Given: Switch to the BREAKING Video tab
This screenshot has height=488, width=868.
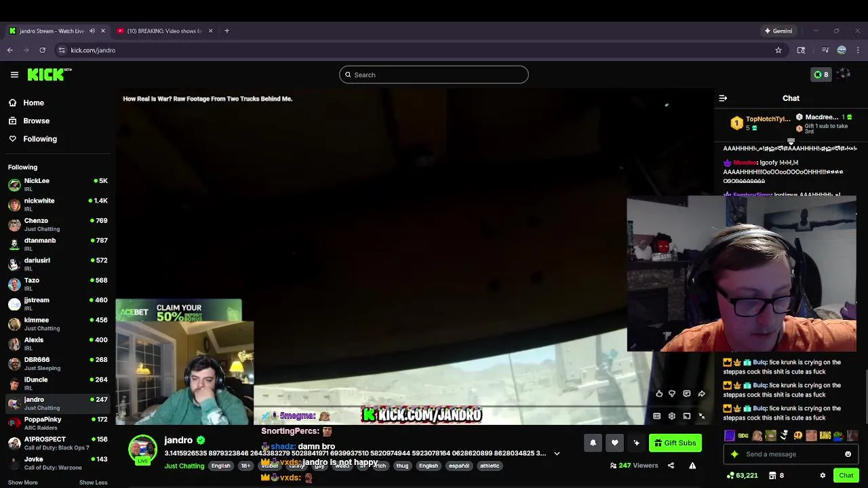Looking at the screenshot, I should point(164,31).
